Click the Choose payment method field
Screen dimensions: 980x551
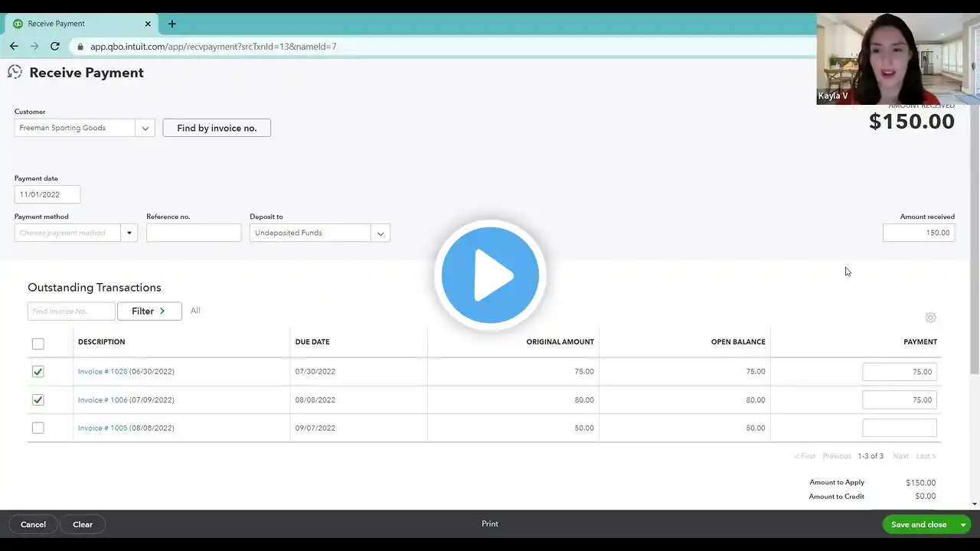pos(67,233)
